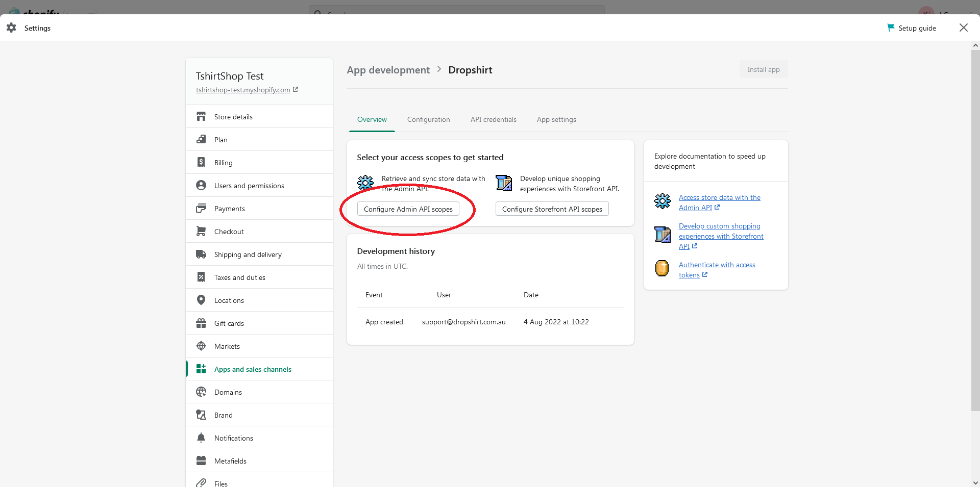Switch to the Overview tab
This screenshot has width=980, height=487.
click(x=372, y=120)
